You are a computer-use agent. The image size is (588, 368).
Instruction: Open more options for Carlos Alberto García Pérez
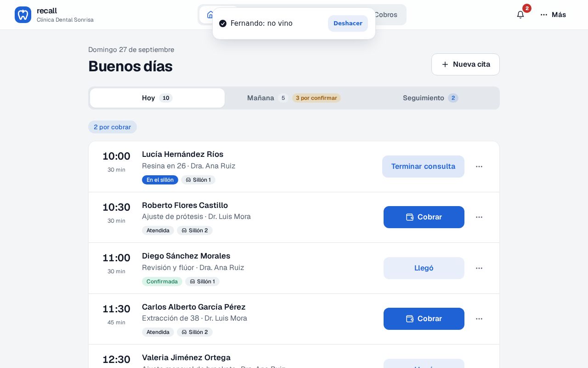[x=479, y=319]
